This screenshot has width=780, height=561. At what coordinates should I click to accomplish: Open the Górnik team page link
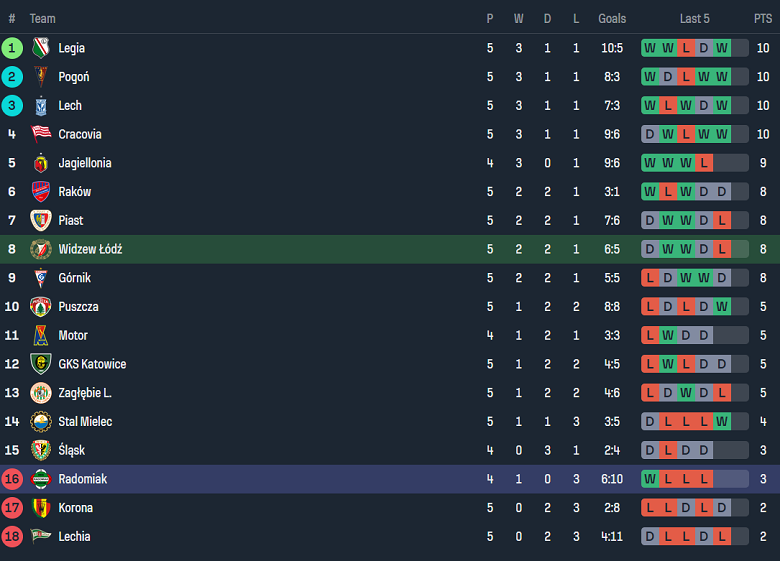pos(74,278)
